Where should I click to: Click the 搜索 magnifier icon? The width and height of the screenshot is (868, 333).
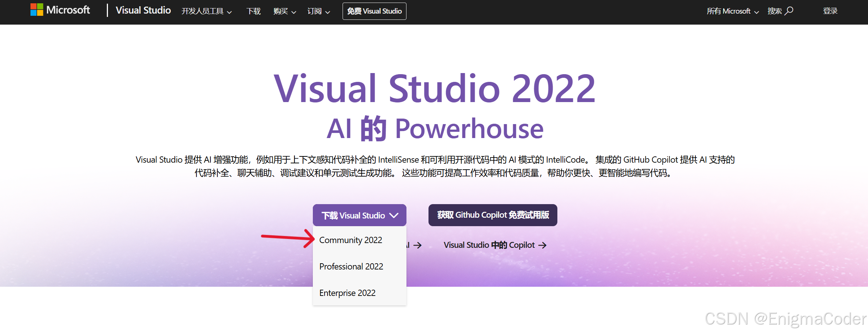click(x=789, y=11)
